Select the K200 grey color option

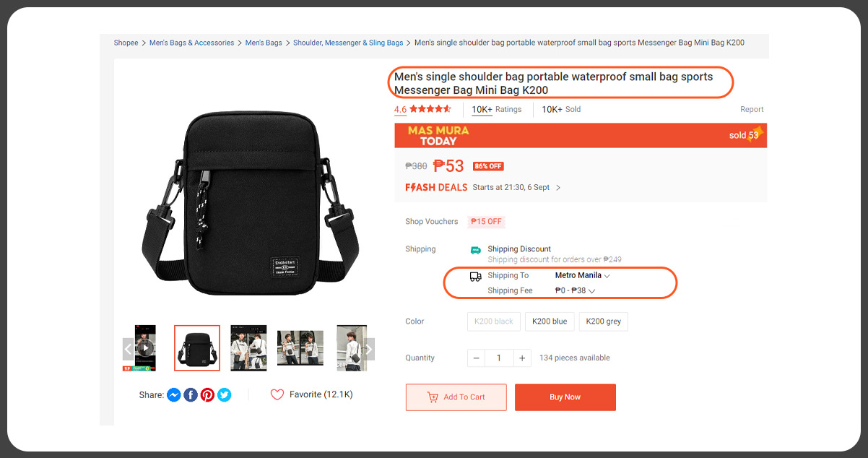click(603, 321)
